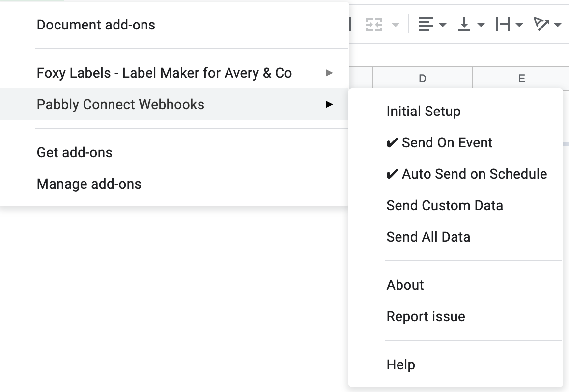Viewport: 569px width, 392px height.
Task: Select Pabbly Connect Webhooks menu item
Action: (x=174, y=105)
